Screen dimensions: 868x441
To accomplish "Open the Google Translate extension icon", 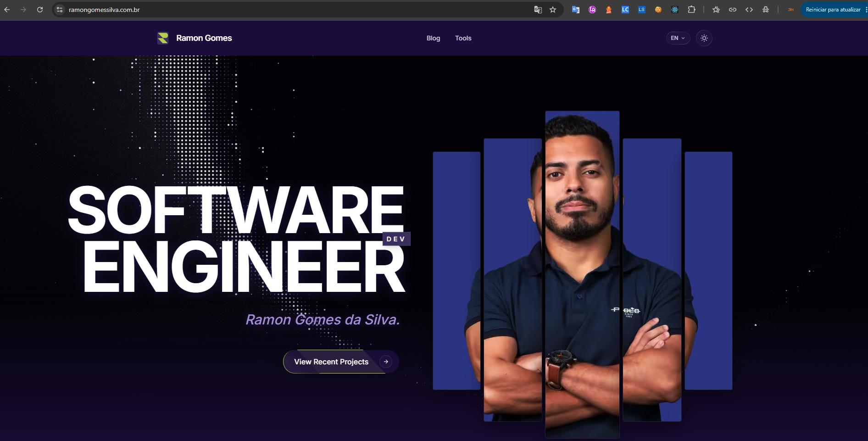I will coord(576,10).
